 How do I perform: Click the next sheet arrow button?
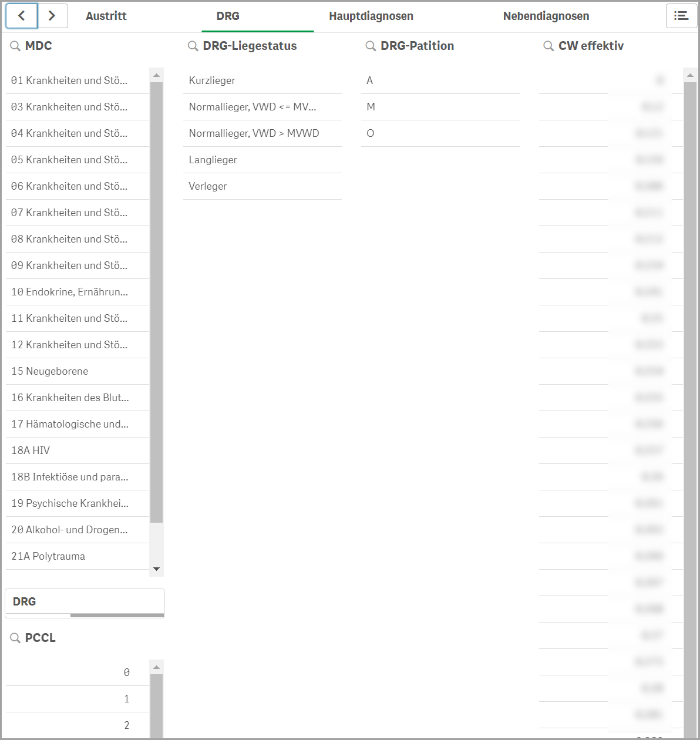point(52,16)
